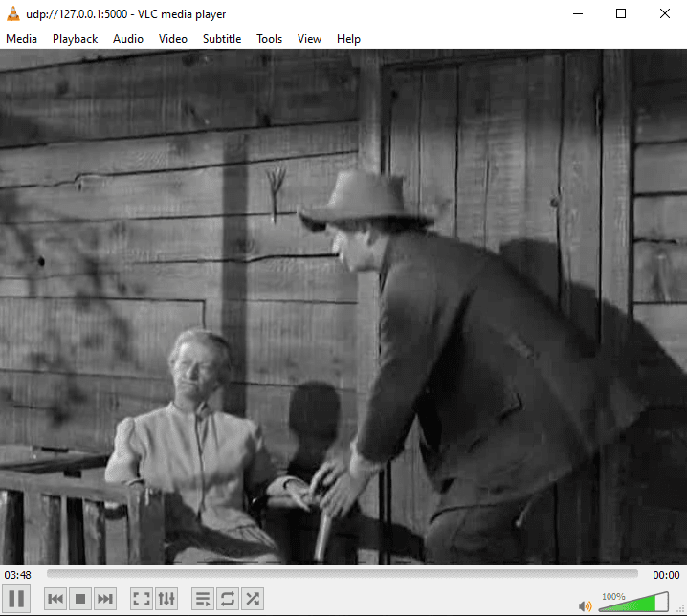Viewport: 687px width, 616px height.
Task: Open the Media menu
Action: click(21, 39)
